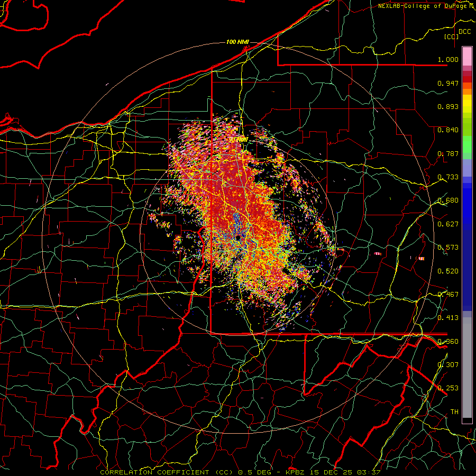Select the DCC label above the color scale
Viewport: 476px width, 476px height.
464,32
